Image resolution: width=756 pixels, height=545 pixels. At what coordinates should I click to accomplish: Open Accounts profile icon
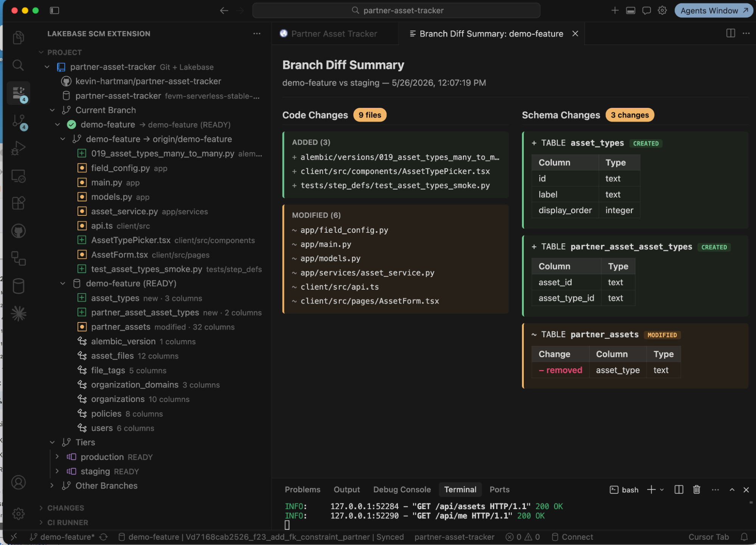pos(18,482)
